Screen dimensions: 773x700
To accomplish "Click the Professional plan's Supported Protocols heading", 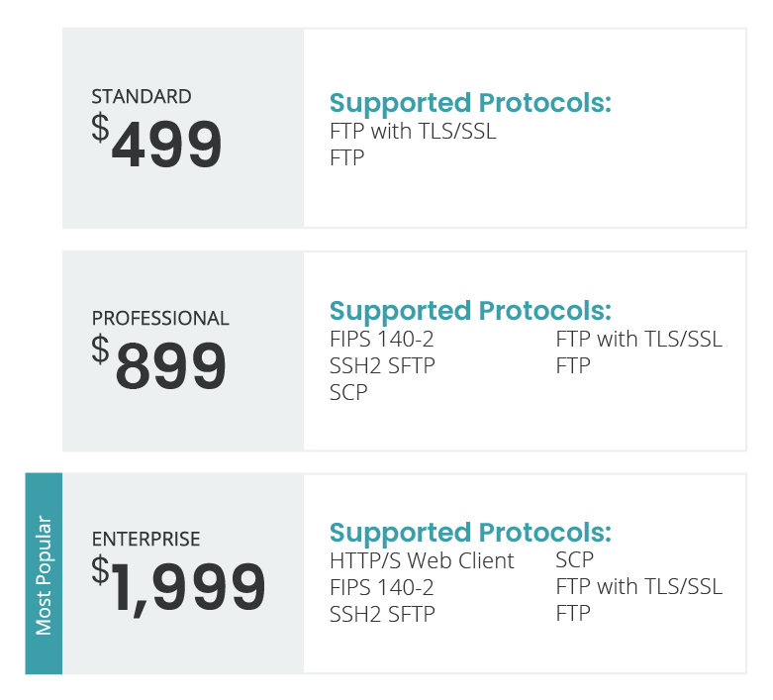I will [470, 310].
